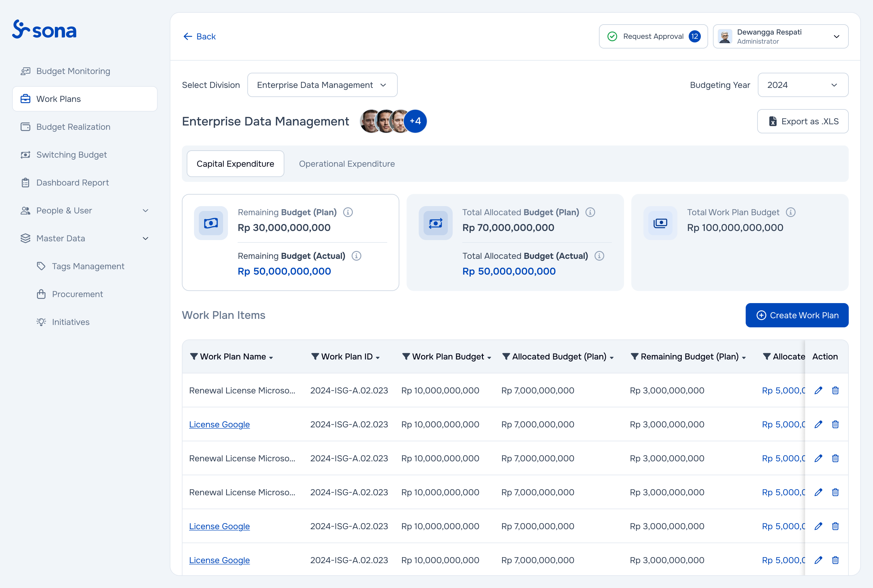The image size is (873, 588).
Task: Open the Select Division dropdown
Action: click(x=322, y=85)
